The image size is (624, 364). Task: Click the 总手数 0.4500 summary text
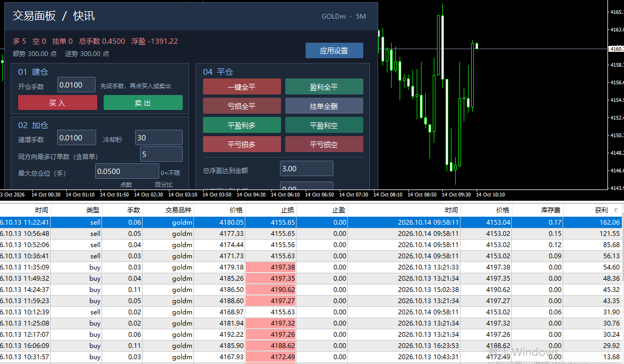[102, 41]
